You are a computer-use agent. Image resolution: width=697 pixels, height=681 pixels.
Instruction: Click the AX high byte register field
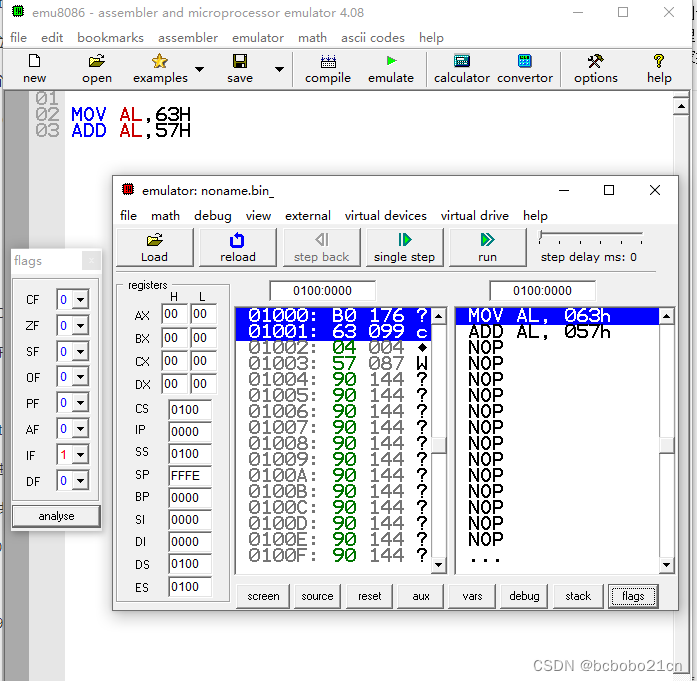[x=174, y=314]
